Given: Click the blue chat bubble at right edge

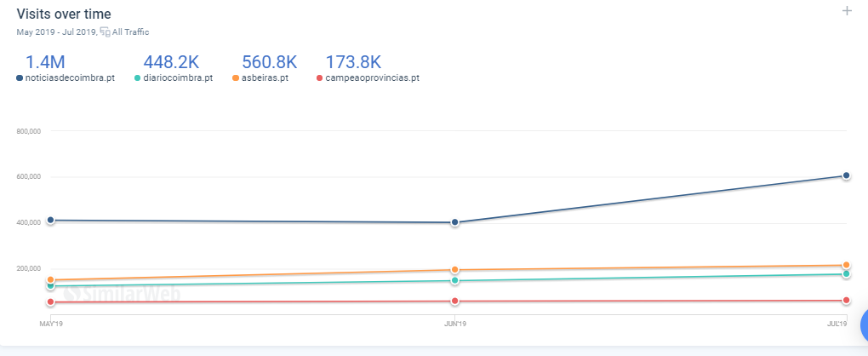Looking at the screenshot, I should tap(864, 327).
